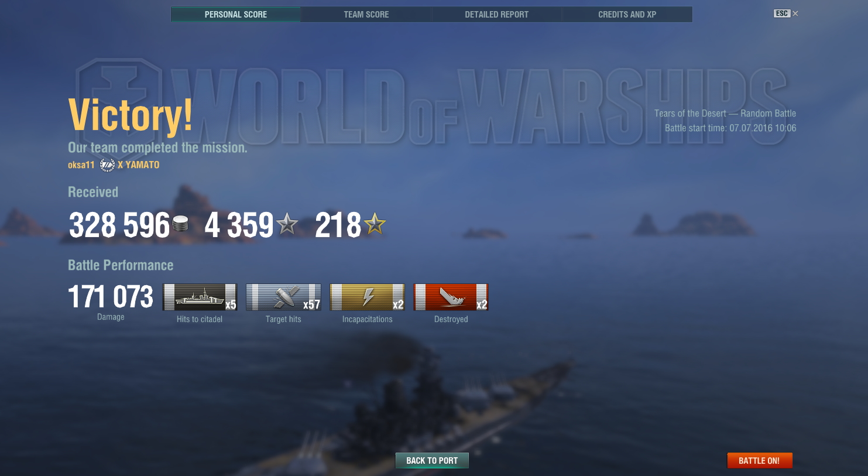
Task: Click the clan emblem beside oksa11
Action: [107, 165]
